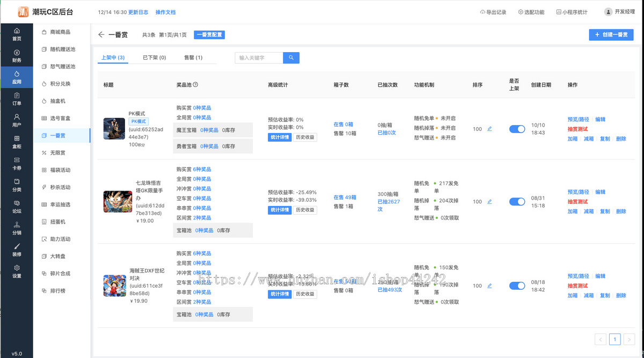Edit sort order pencil for PK模式 row
Image resolution: width=644 pixels, height=358 pixels.
click(x=489, y=129)
